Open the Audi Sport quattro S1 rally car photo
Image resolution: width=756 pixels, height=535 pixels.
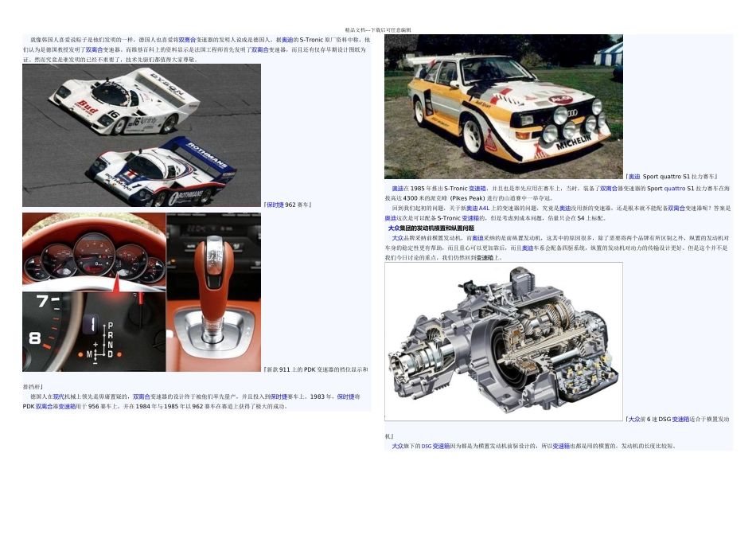point(504,107)
